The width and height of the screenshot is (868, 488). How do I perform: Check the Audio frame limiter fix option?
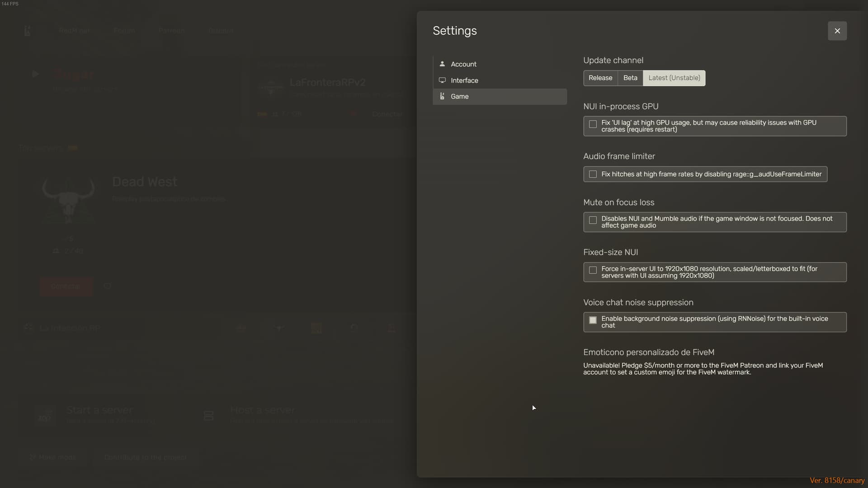[593, 174]
